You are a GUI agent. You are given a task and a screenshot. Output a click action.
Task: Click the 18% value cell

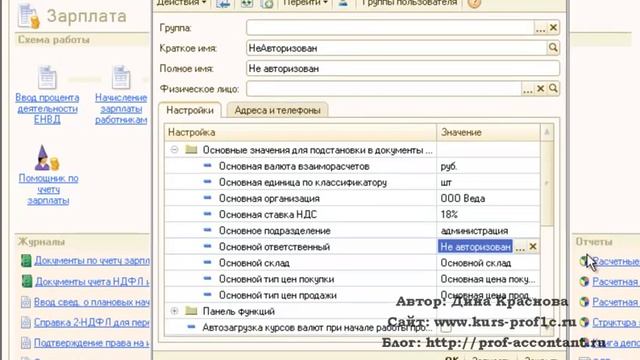[488, 214]
